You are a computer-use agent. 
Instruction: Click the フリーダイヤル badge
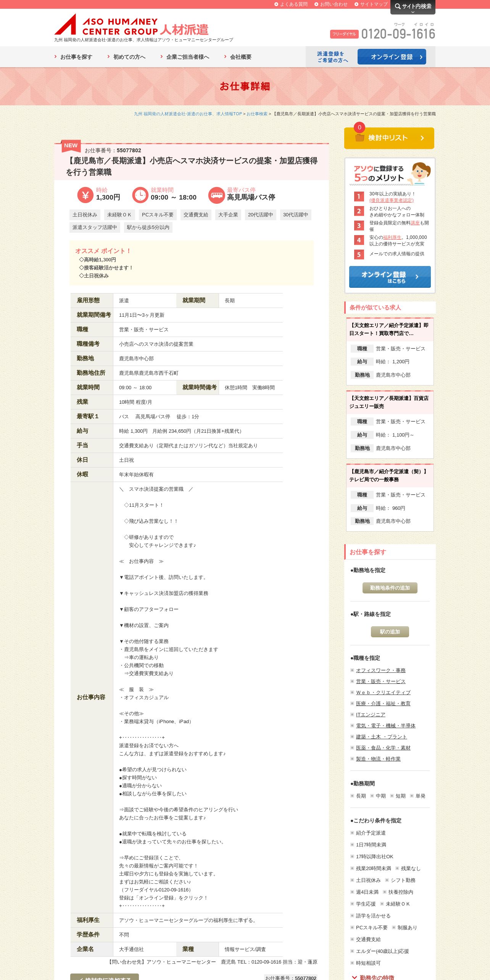coord(344,34)
